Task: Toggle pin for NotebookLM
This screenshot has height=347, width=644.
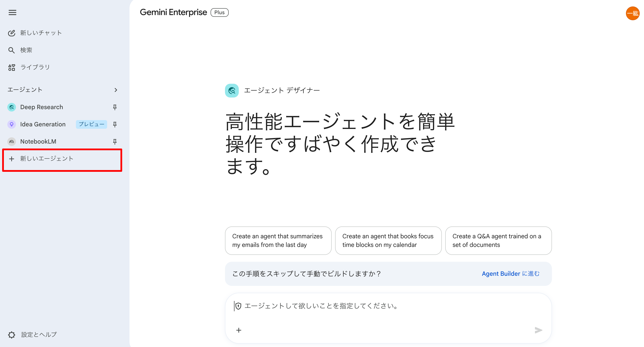Action: click(x=115, y=142)
